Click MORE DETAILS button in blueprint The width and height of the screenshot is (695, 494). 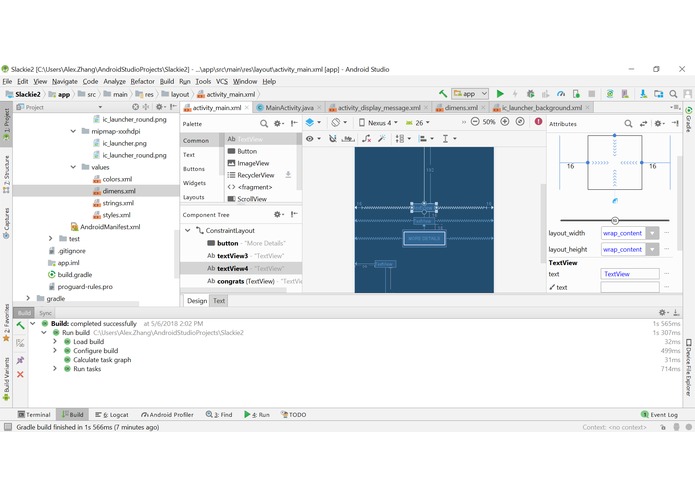424,238
